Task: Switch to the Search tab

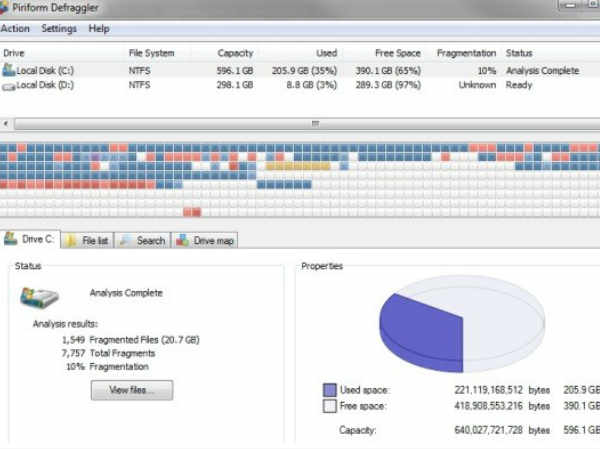Action: coord(142,241)
